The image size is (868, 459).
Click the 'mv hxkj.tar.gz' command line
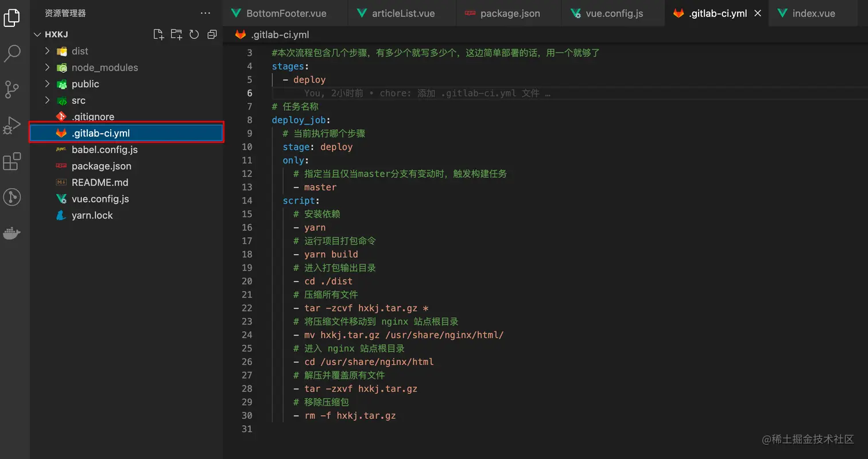(398, 335)
